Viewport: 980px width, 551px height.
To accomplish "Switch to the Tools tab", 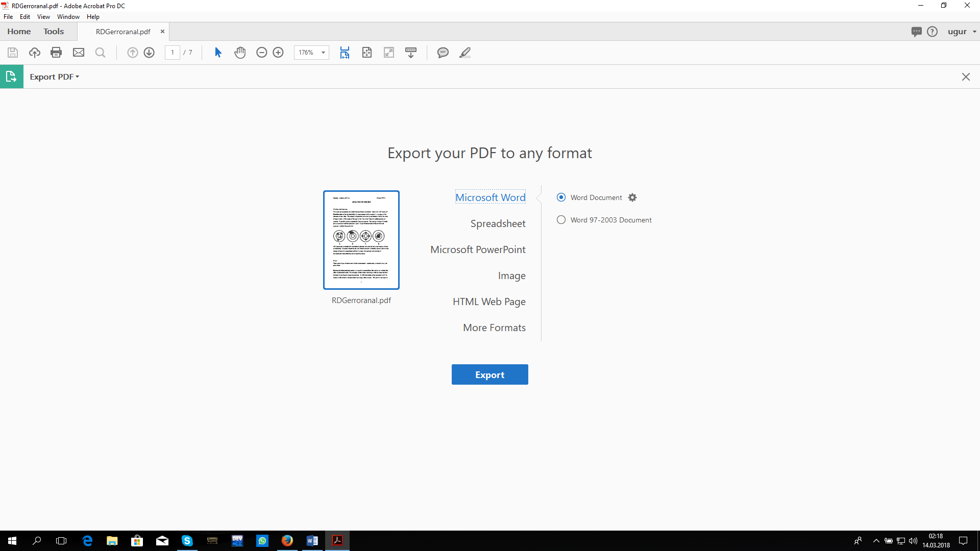I will [54, 32].
